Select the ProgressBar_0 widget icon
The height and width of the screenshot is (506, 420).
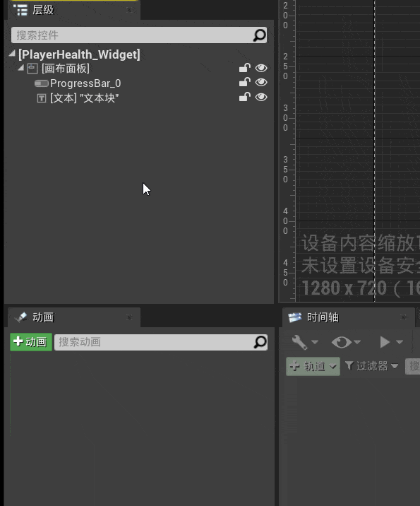pos(41,83)
